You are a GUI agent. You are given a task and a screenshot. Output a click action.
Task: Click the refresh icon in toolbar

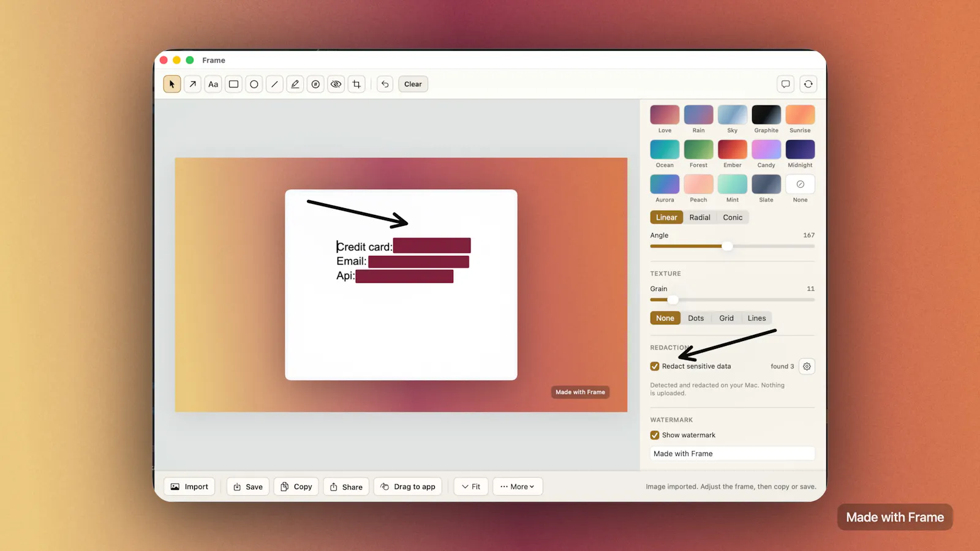809,84
